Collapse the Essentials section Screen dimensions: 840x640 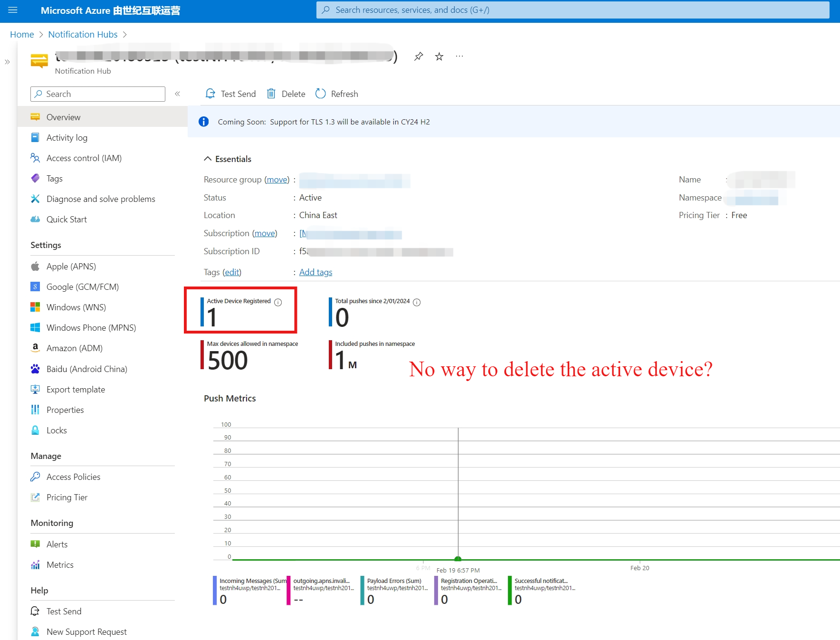click(x=208, y=159)
